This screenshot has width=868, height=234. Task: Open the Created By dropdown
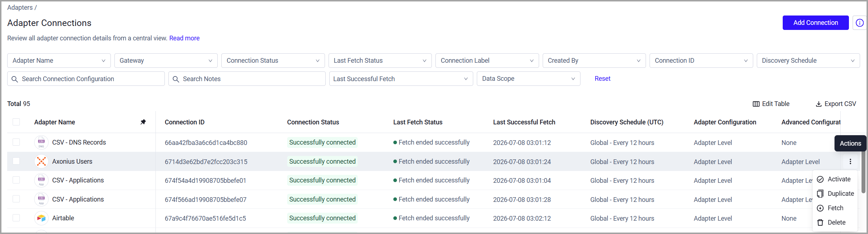tap(594, 61)
